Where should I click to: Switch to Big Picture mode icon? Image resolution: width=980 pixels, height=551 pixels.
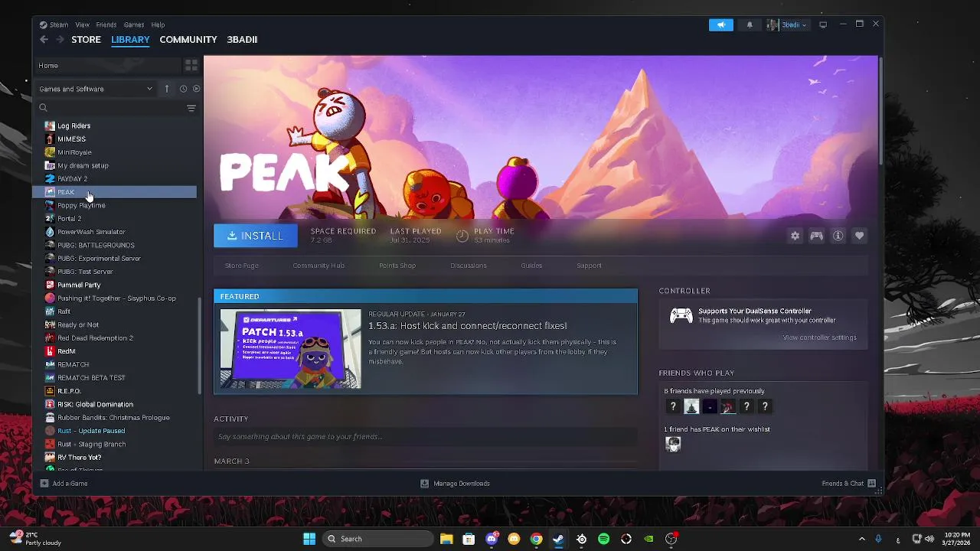(x=823, y=24)
